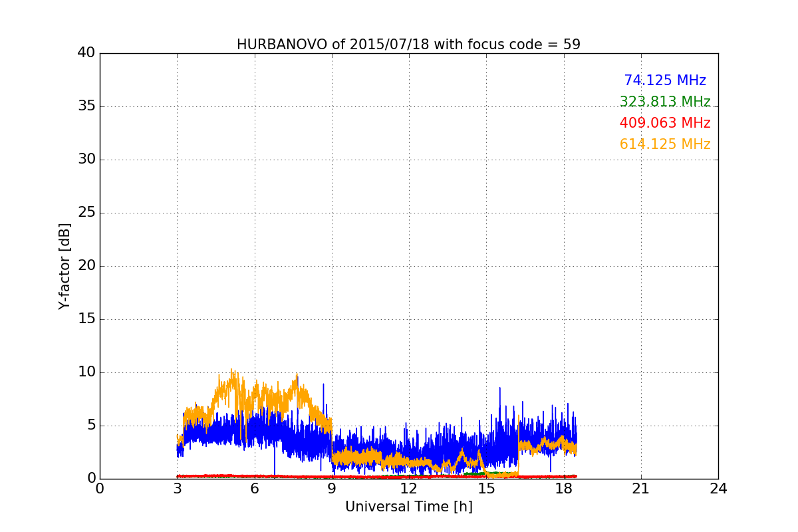
Task: Click the Universal Time [h] axis label
Action: [x=408, y=507]
